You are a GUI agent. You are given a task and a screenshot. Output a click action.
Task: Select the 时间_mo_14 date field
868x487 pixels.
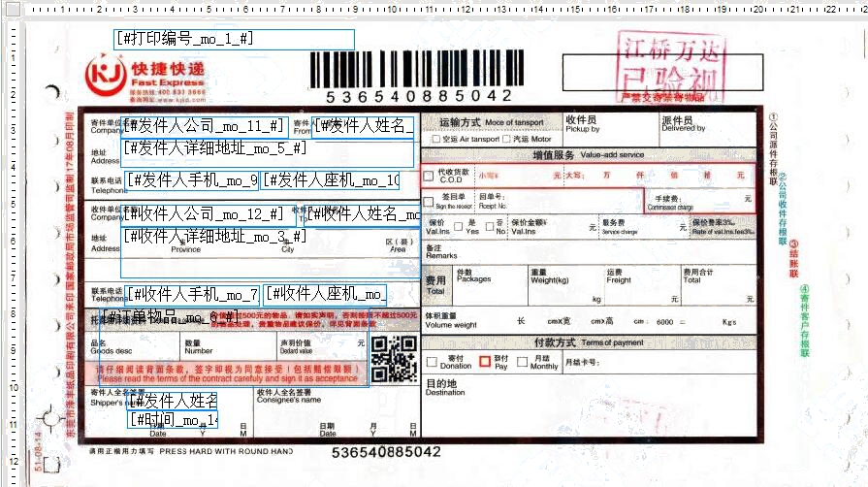point(173,420)
